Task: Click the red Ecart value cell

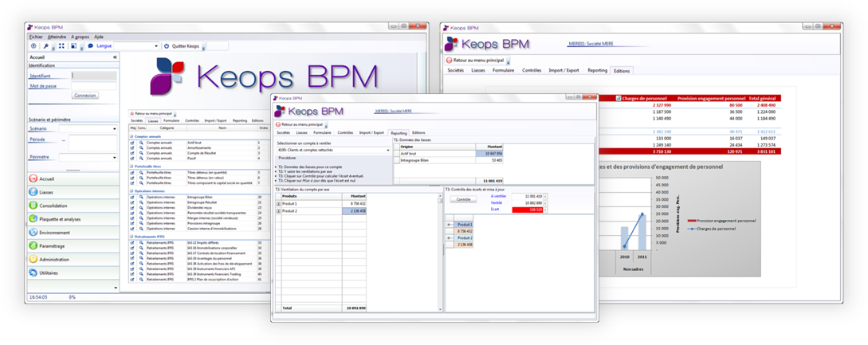Action: pyautogui.click(x=527, y=210)
